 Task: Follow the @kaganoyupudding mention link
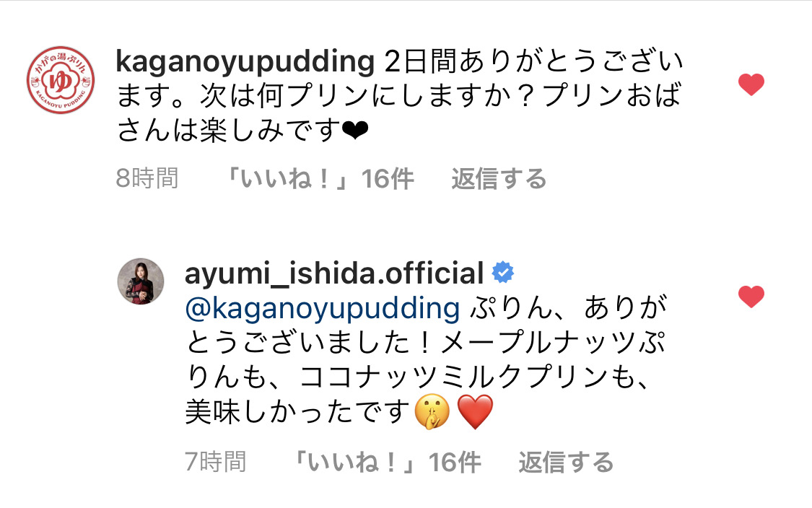pos(322,308)
